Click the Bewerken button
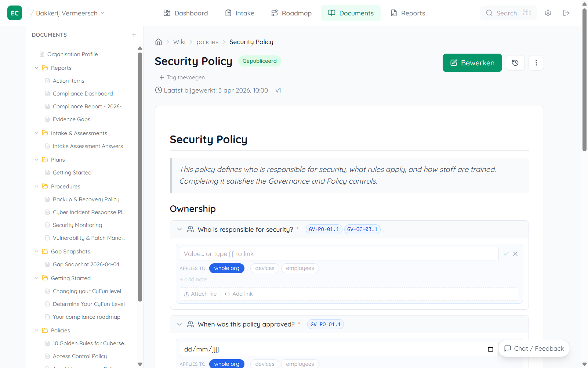The width and height of the screenshot is (588, 368). (x=472, y=62)
